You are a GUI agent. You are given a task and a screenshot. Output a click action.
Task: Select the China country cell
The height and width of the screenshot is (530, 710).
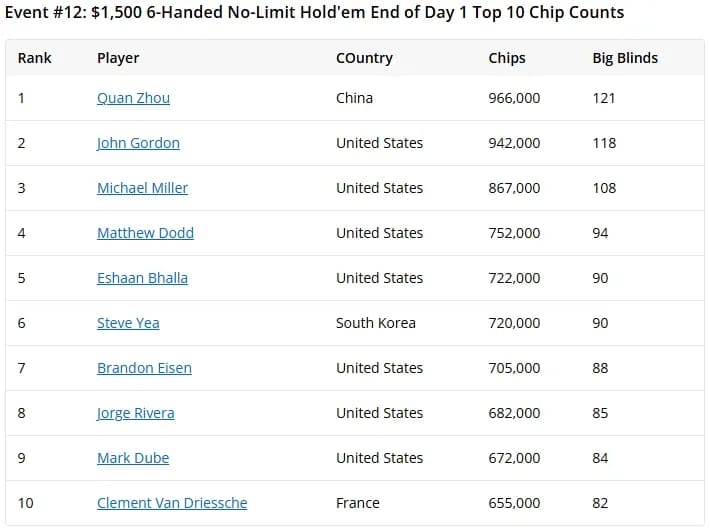354,98
